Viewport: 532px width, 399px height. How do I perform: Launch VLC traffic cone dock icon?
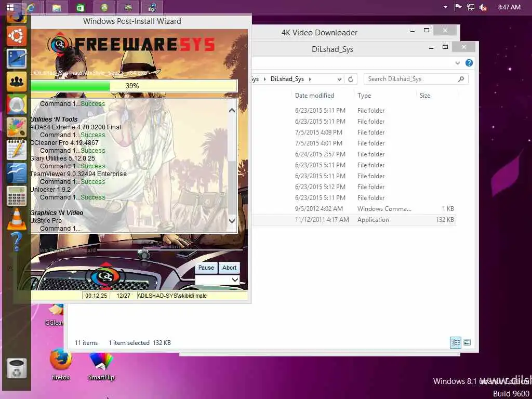16,219
